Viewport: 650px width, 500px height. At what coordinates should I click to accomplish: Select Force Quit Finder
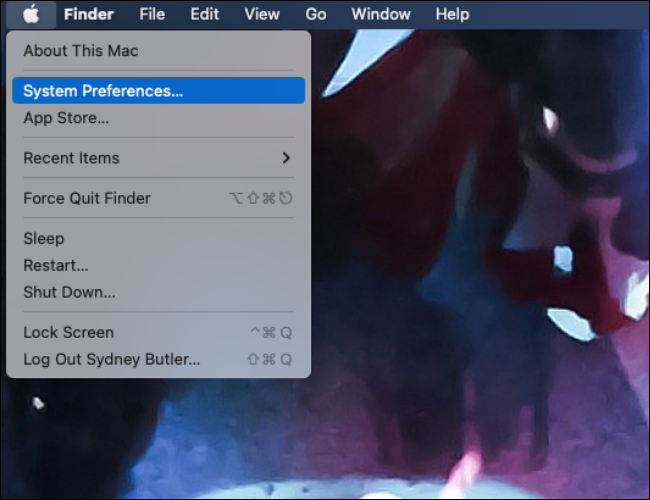pyautogui.click(x=158, y=198)
